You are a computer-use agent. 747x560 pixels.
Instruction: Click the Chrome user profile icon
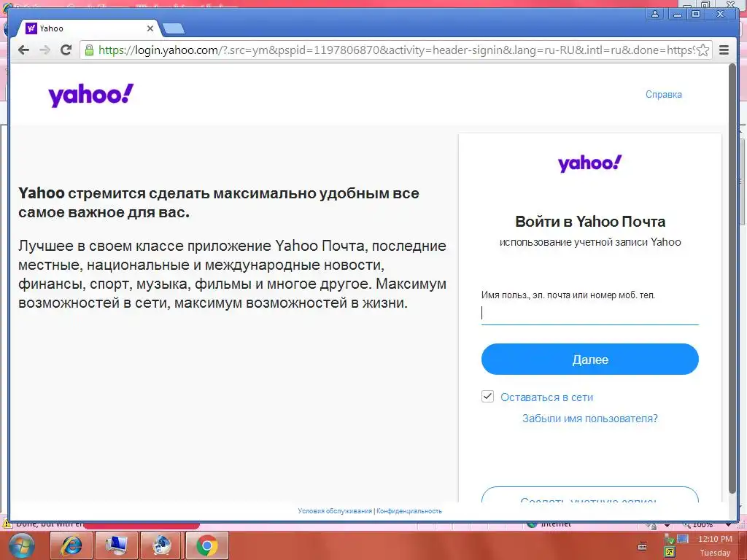(x=655, y=15)
